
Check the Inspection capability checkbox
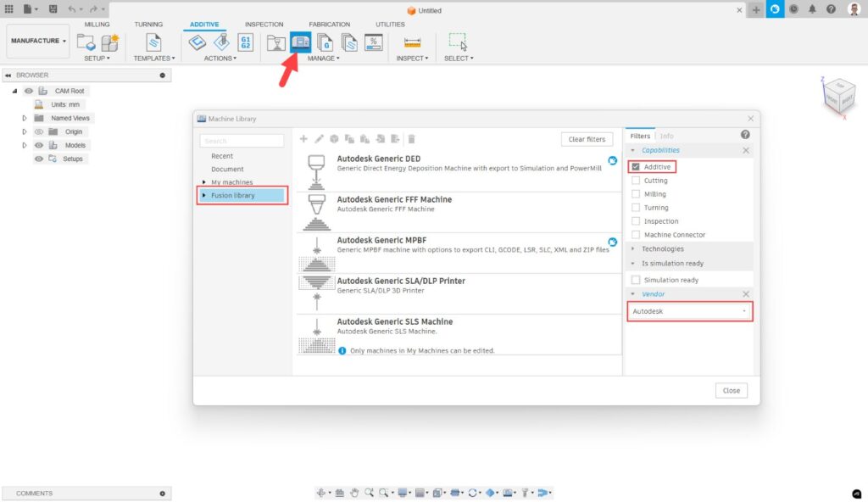636,221
